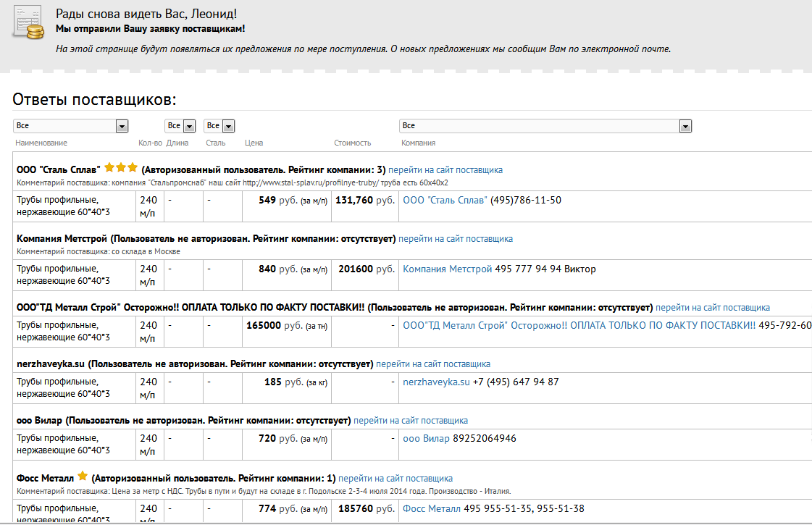Click the phone number 89252064946
This screenshot has height=525, width=812.
[485, 439]
